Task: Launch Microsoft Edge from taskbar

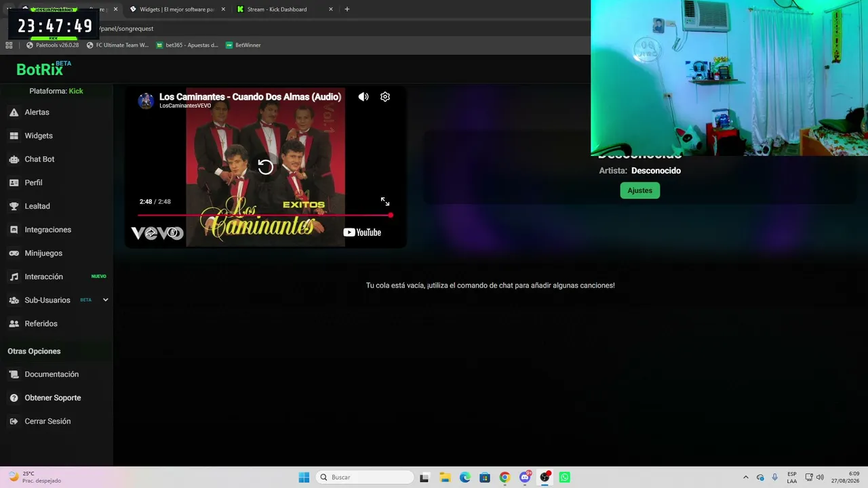Action: (x=465, y=477)
